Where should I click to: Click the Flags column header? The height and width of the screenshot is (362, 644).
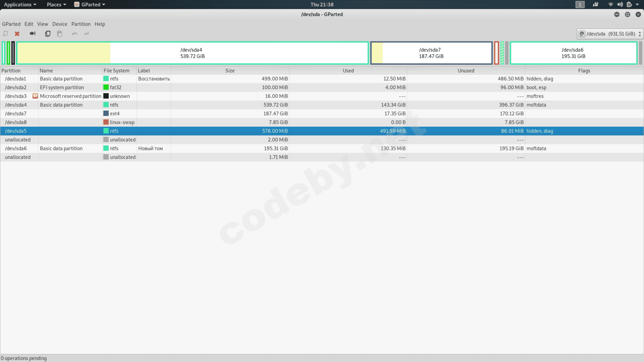[x=584, y=71]
